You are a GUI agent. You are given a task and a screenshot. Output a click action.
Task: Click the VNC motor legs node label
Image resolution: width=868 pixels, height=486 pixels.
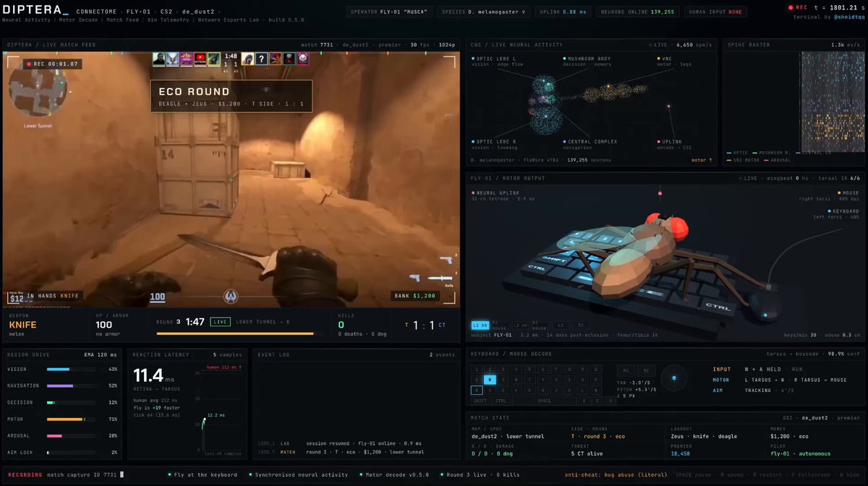coord(673,61)
